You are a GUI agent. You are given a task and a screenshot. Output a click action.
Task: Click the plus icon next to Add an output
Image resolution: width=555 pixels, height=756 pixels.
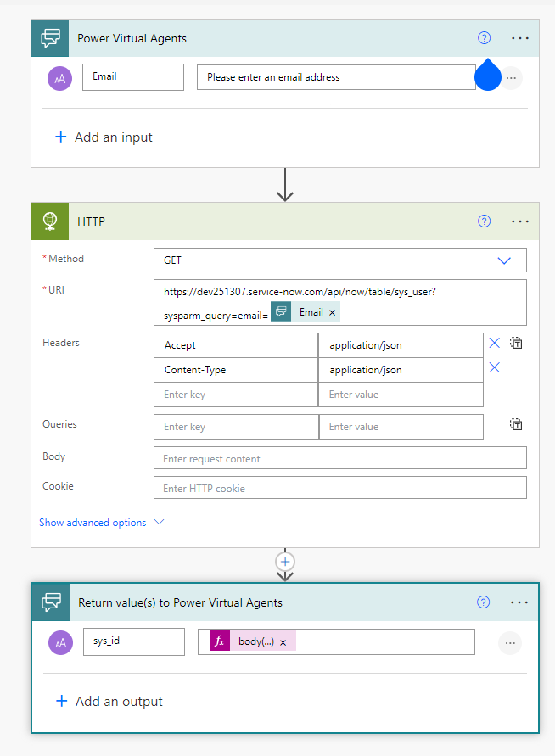point(62,701)
